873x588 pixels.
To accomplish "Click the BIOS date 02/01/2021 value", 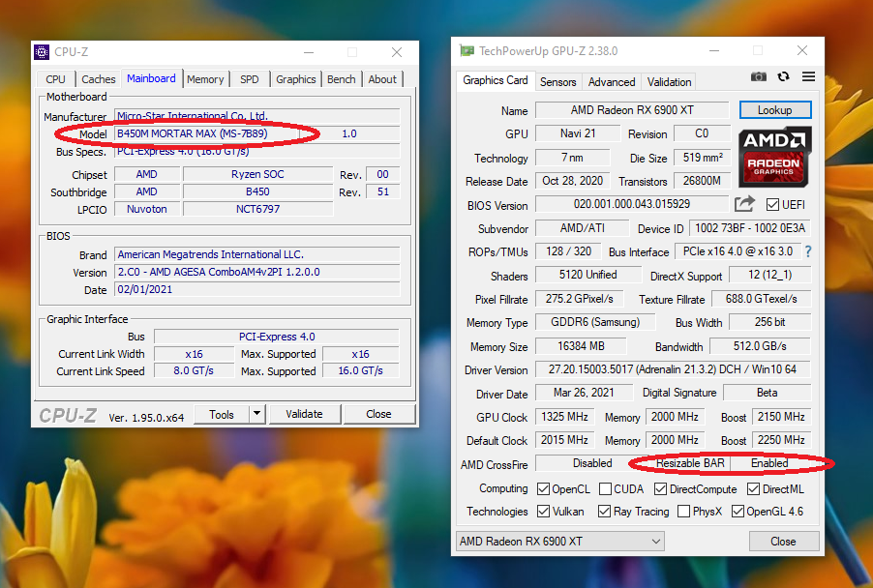I will point(257,289).
